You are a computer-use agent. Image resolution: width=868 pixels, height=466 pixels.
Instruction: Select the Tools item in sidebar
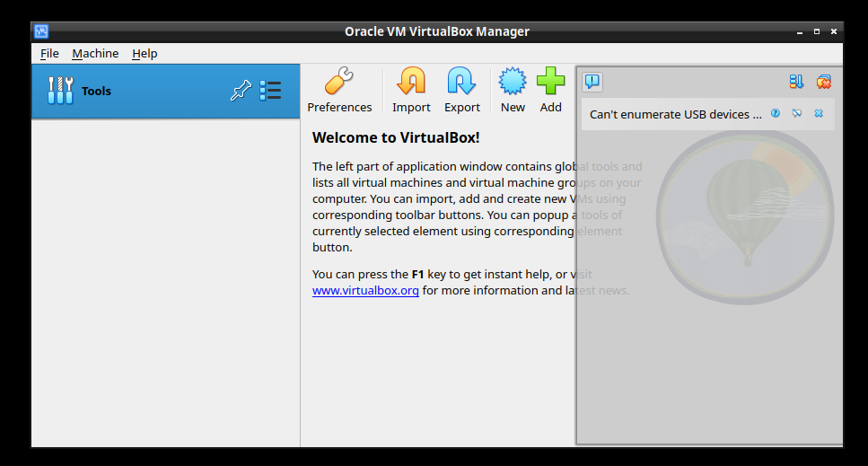(96, 91)
